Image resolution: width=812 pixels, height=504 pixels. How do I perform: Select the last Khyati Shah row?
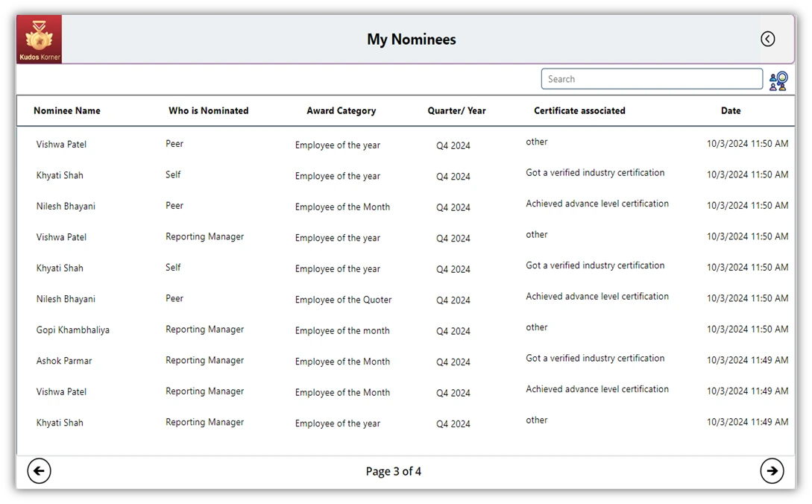click(x=60, y=423)
